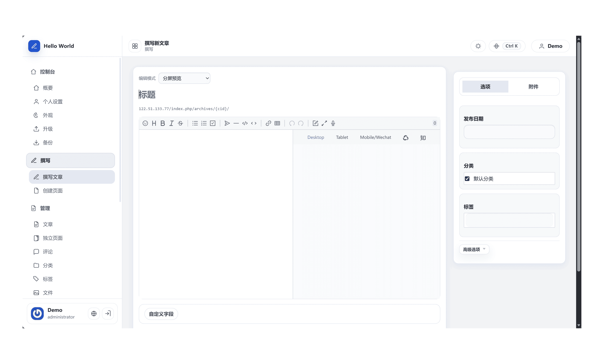Screen dimensions: 604x364
Task: Start voice recording with microphone icon
Action: pyautogui.click(x=333, y=123)
